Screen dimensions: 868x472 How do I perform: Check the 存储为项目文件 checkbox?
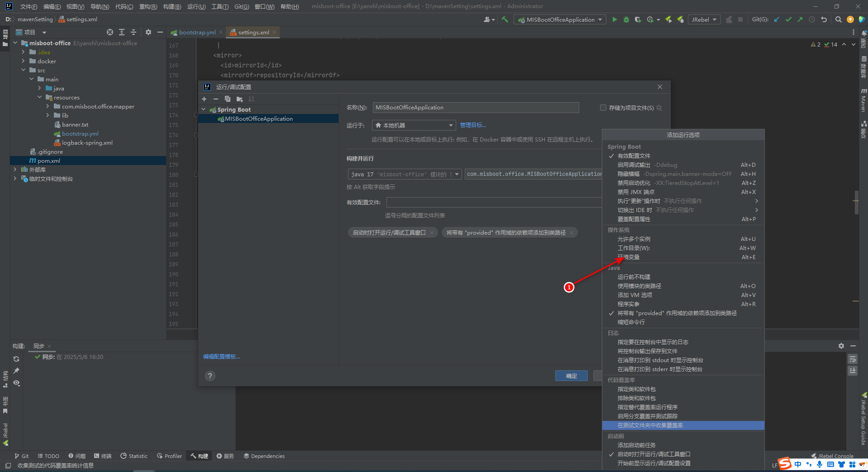pos(603,108)
